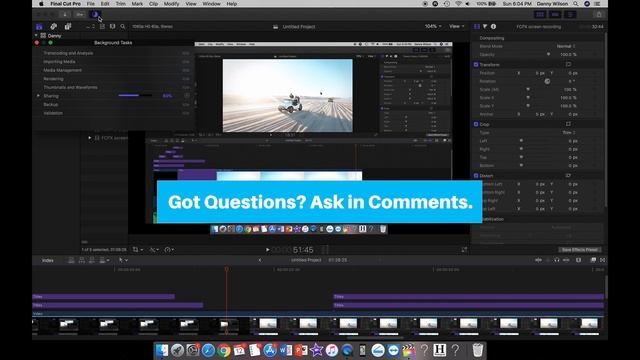Show the Inspector layout button
640x360 pixels.
pos(570,14)
